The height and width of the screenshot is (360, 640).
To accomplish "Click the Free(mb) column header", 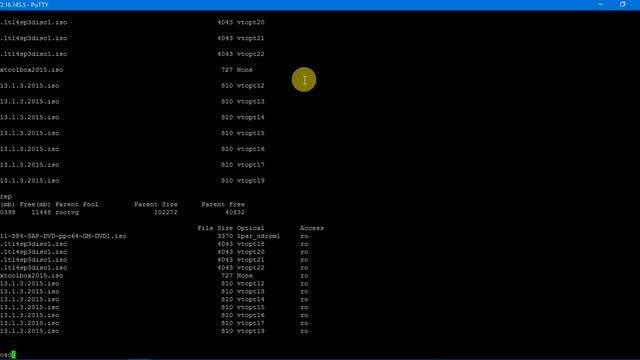I will pyautogui.click(x=35, y=204).
